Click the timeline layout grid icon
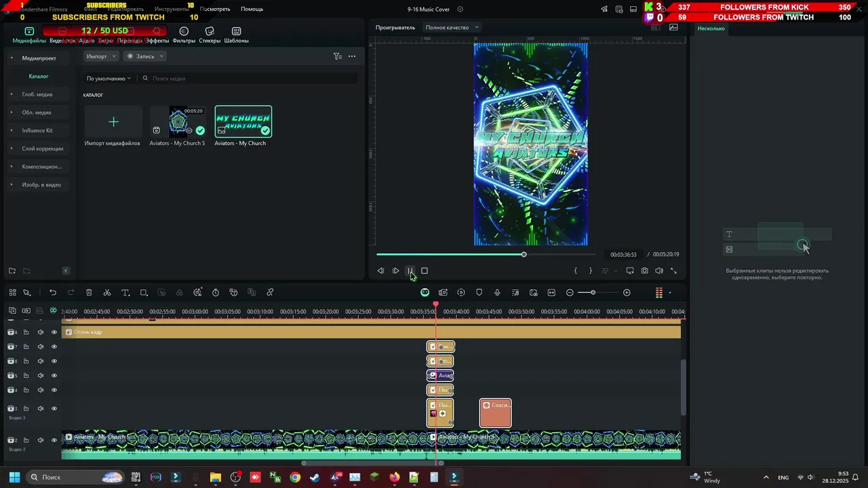This screenshot has height=488, width=868. click(x=12, y=293)
